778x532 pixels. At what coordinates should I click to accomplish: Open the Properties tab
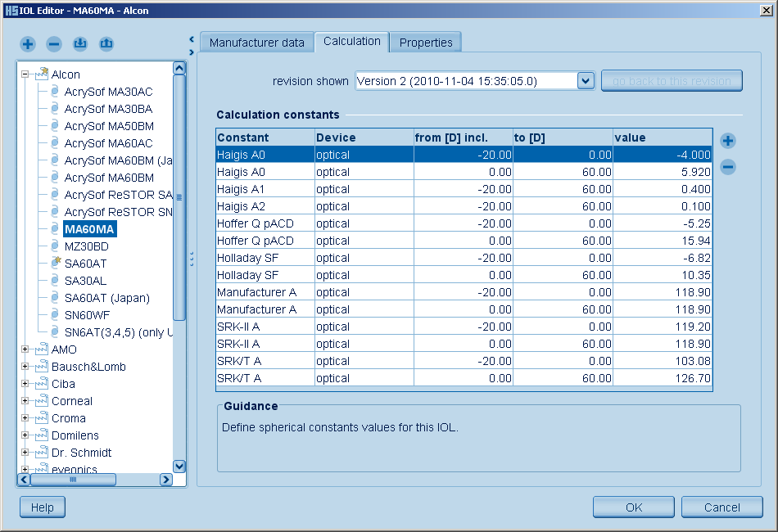[x=426, y=43]
